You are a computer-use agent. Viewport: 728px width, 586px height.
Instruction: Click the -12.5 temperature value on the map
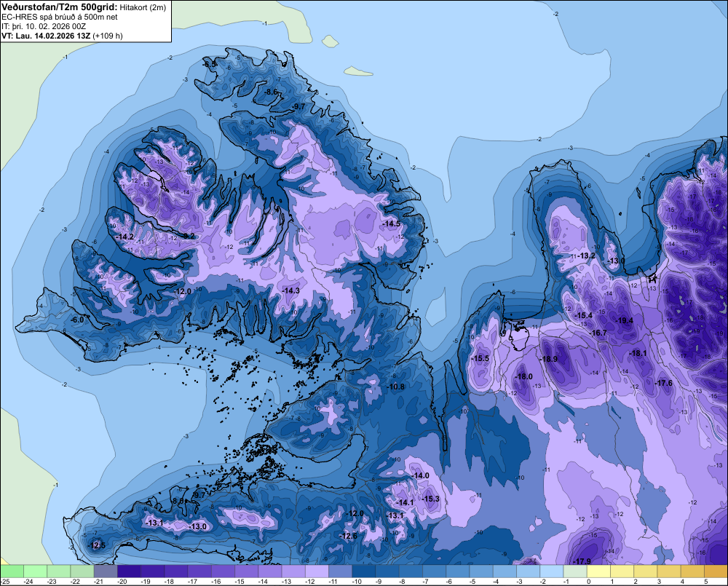click(x=97, y=546)
